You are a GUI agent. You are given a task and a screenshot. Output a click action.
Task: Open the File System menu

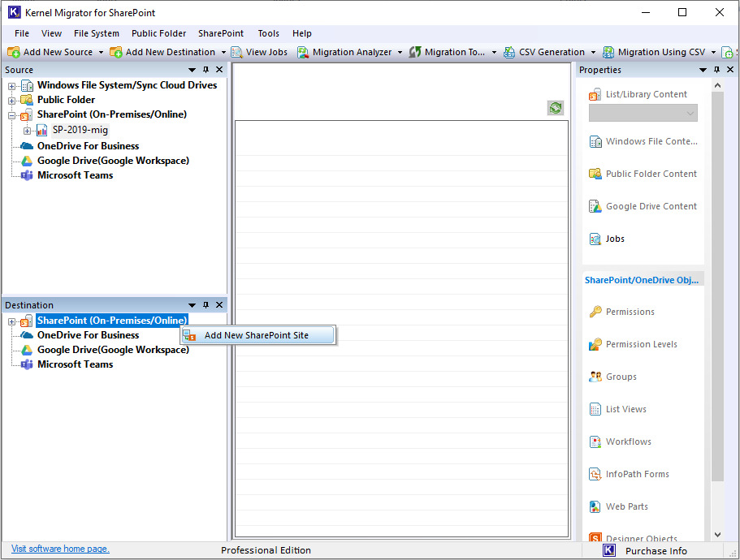point(97,33)
